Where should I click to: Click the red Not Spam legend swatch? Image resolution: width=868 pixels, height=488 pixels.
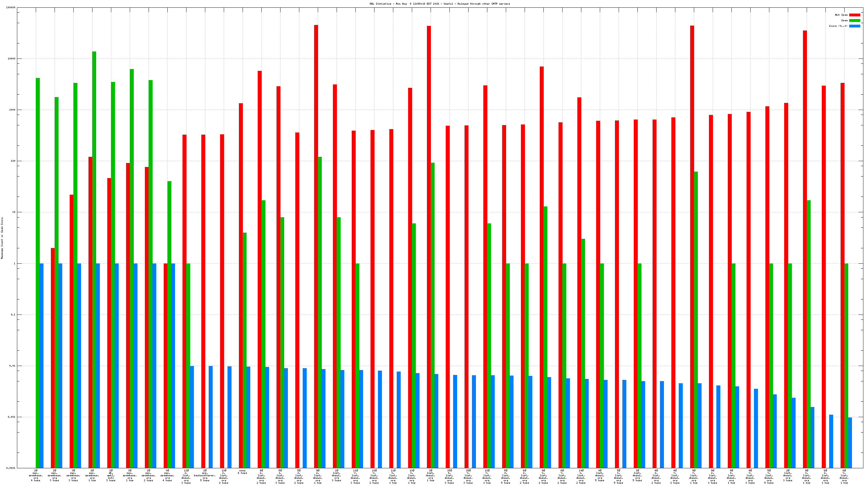854,15
